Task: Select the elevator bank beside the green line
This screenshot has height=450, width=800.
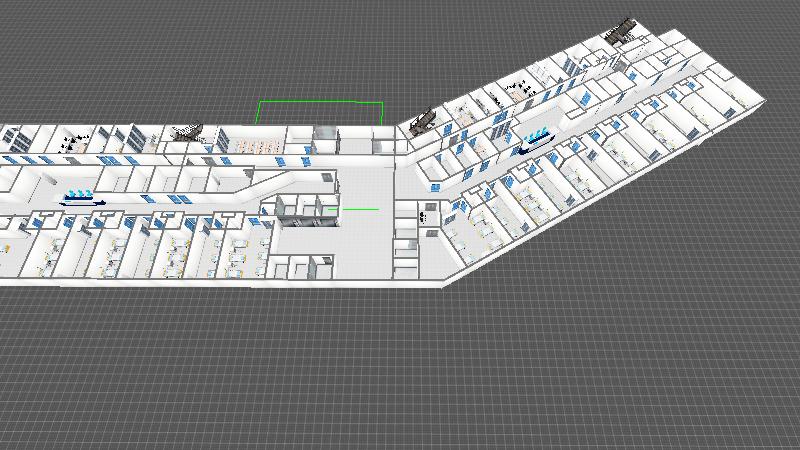Action: [300, 208]
